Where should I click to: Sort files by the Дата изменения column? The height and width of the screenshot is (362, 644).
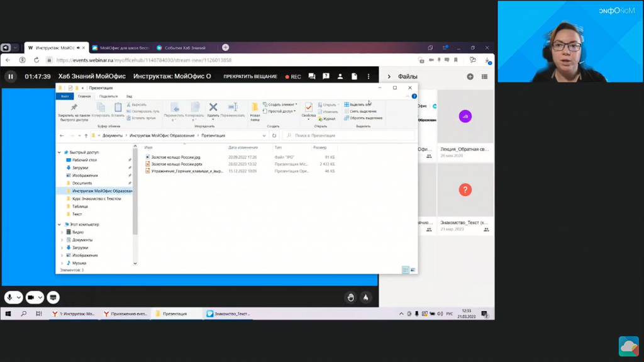click(x=243, y=147)
